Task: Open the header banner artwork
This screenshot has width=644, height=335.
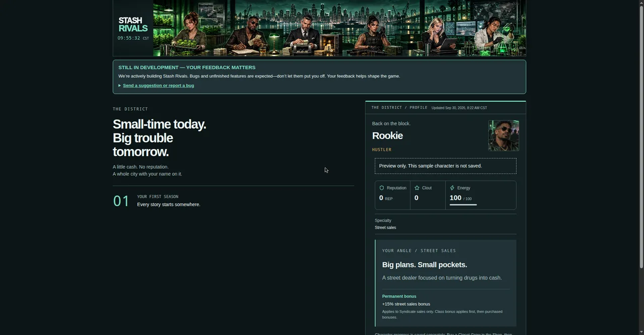Action: pyautogui.click(x=340, y=28)
